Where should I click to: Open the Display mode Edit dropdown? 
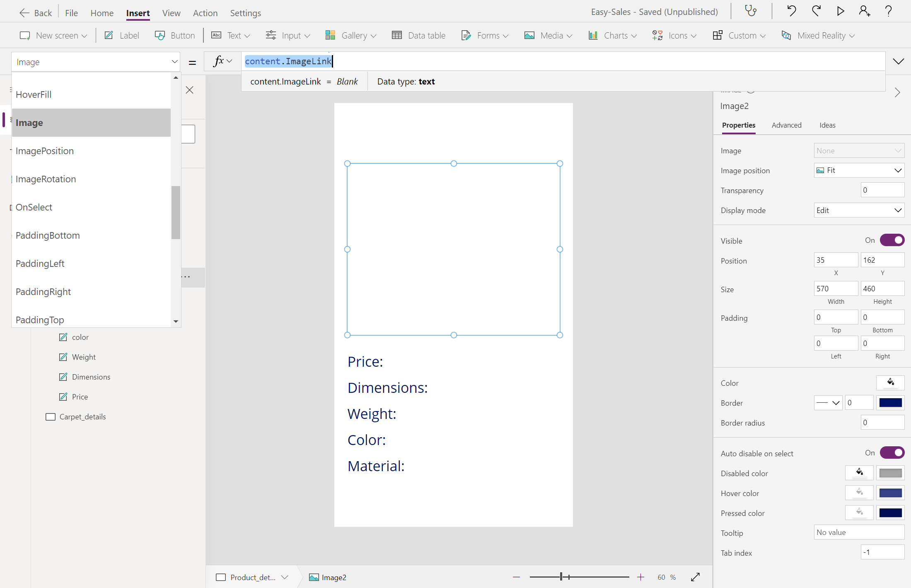click(x=859, y=210)
